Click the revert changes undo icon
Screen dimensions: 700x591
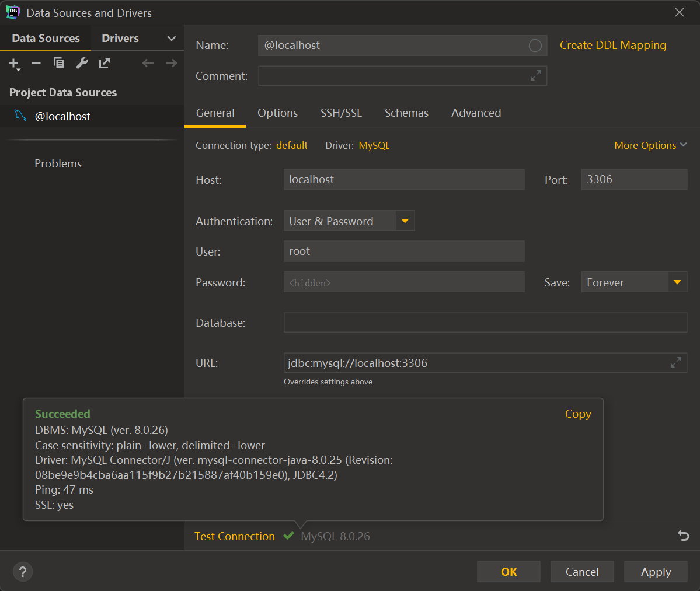point(683,536)
